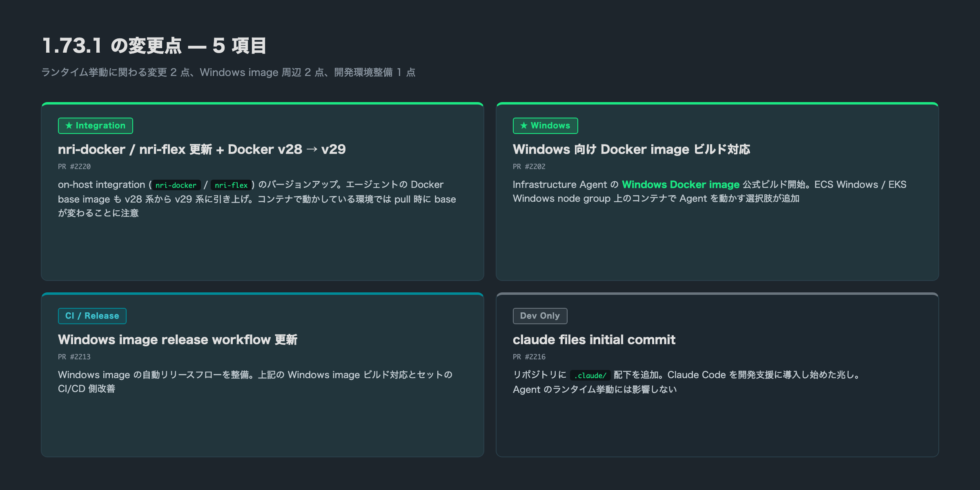This screenshot has height=490, width=980.
Task: Click the nri-docker code tag
Action: [x=176, y=185]
